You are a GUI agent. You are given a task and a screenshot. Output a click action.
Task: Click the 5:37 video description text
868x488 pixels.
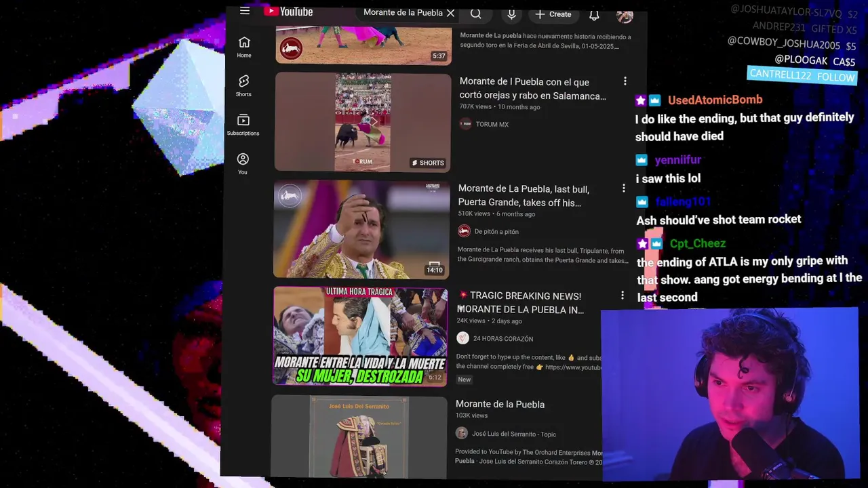545,41
